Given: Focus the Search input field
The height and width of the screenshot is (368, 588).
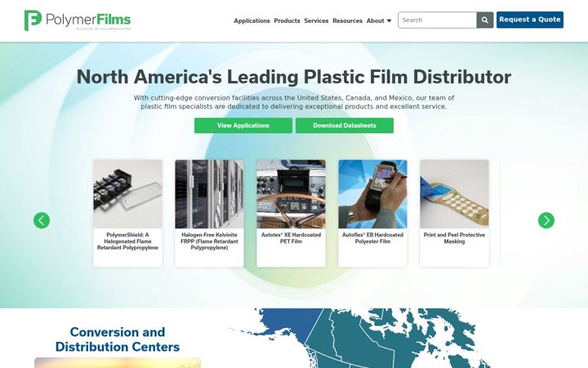Looking at the screenshot, I should coord(437,20).
